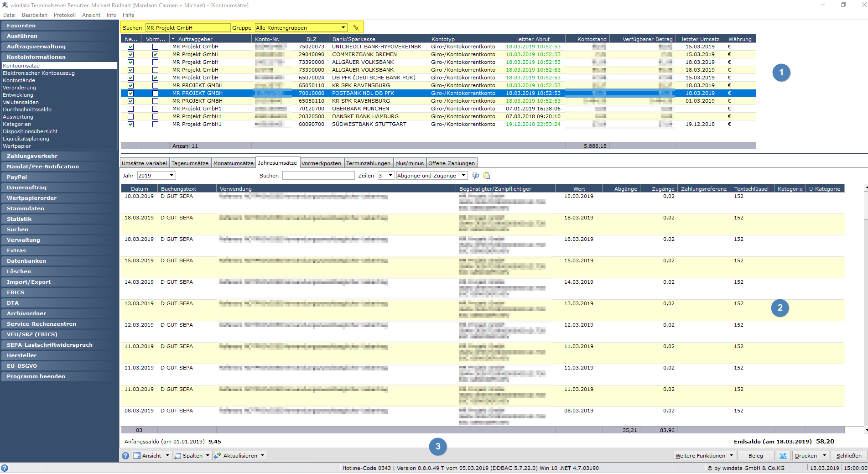Toggle Vorm... checkbox for SÜDWESTBANK STUTTGART row
The width and height of the screenshot is (868, 474).
tap(155, 124)
